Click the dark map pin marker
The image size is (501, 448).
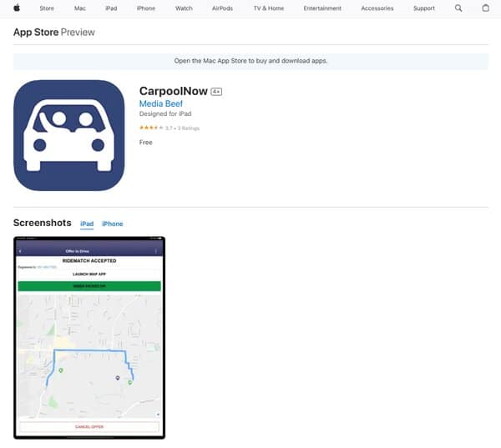point(118,378)
